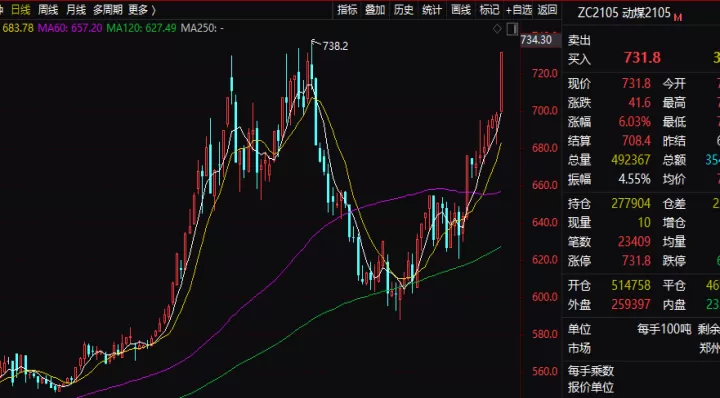Click the 开仓 value 514758

(x=631, y=286)
